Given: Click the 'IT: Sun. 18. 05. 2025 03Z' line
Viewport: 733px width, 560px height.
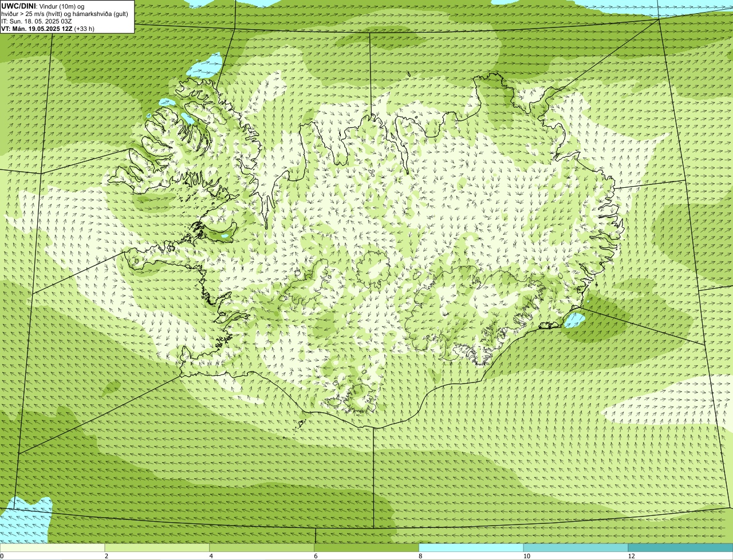Looking at the screenshot, I should point(37,21).
